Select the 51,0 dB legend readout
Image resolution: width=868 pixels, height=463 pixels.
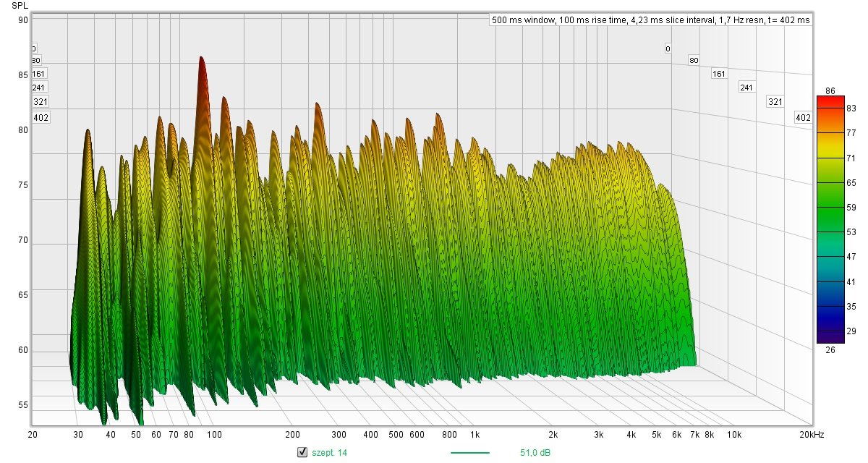tap(535, 453)
